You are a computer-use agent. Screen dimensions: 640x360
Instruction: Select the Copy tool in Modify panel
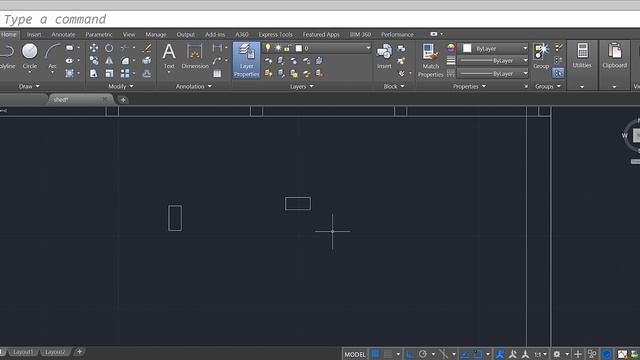(x=94, y=61)
